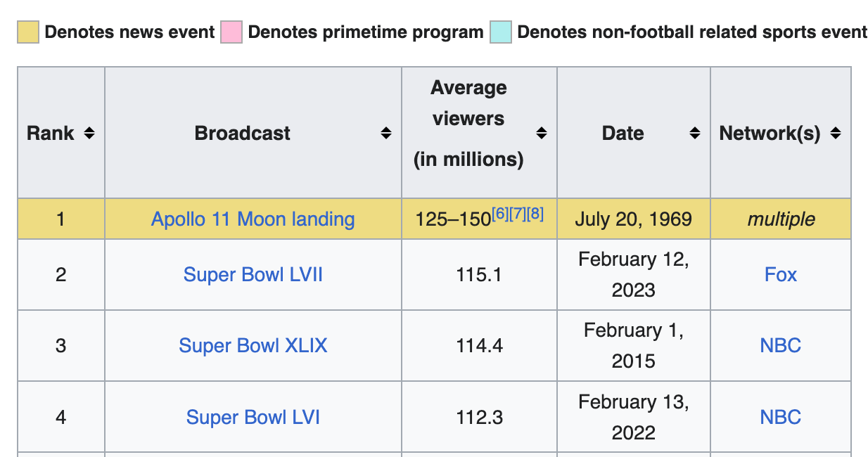Sort the Date column using the sort icon
868x457 pixels.
click(695, 133)
